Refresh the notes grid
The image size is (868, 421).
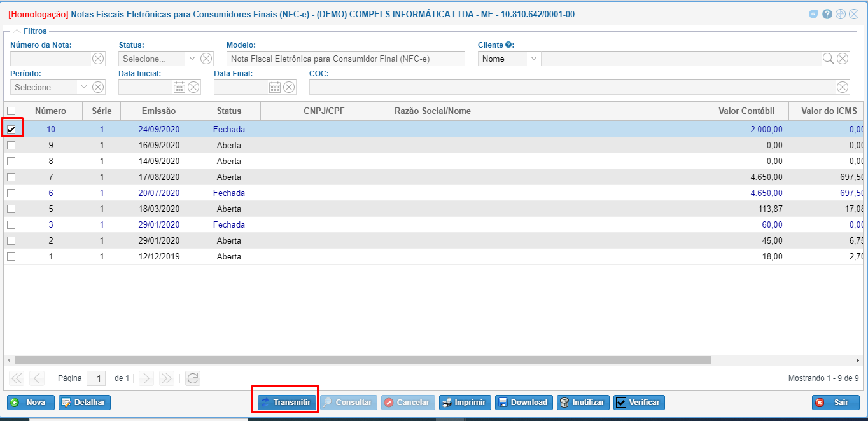193,378
